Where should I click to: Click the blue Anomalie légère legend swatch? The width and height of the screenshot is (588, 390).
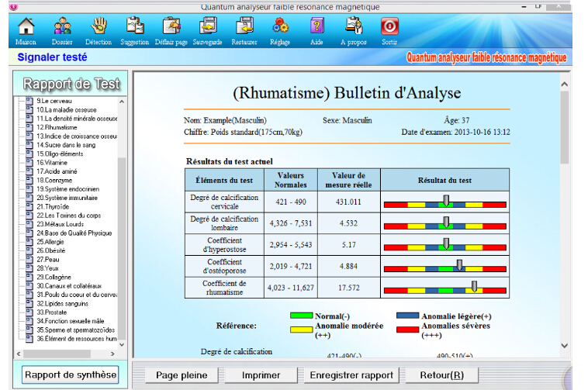pos(407,316)
